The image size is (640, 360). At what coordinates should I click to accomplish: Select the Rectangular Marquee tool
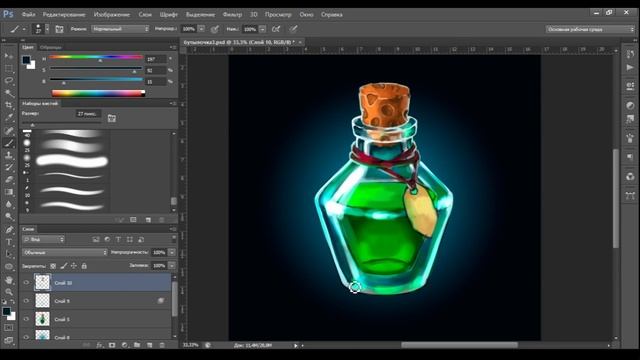pyautogui.click(x=9, y=68)
